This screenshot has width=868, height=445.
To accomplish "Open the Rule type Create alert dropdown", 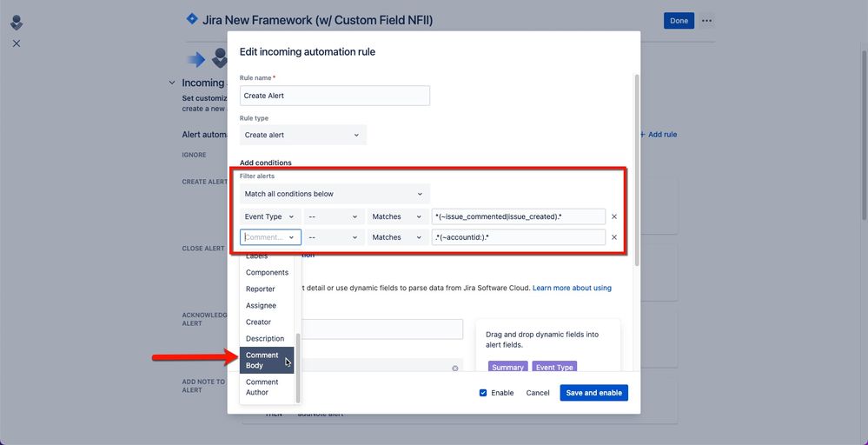I will (x=303, y=135).
